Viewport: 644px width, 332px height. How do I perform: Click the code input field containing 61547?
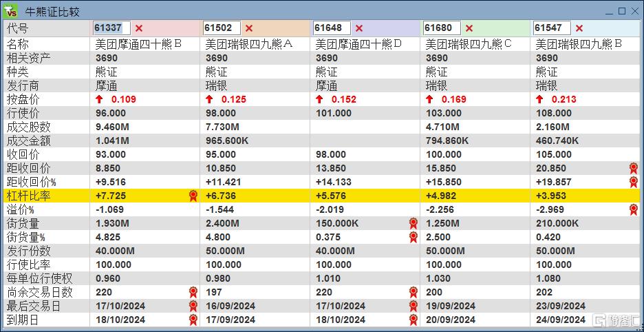pos(552,28)
